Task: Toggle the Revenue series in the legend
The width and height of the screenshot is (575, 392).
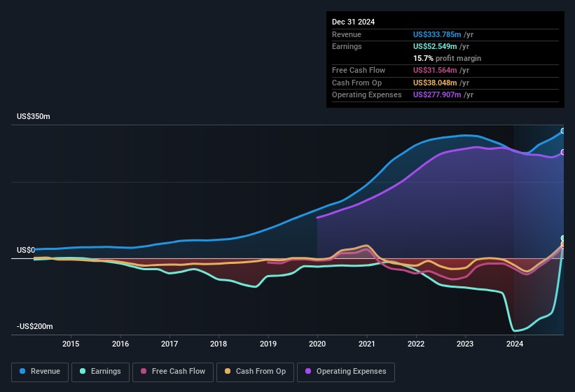Action: click(x=40, y=372)
